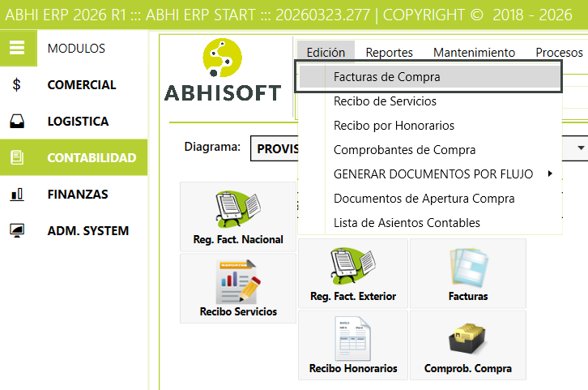Image resolution: width=588 pixels, height=390 pixels.
Task: Launch Reg. Fact. Exterior icon
Action: tap(352, 272)
